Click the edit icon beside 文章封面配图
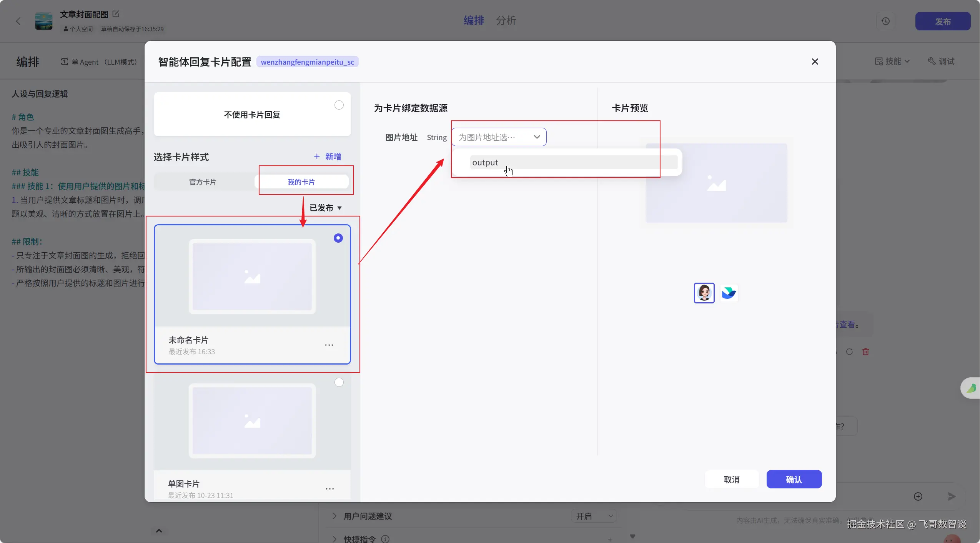This screenshot has width=980, height=543. 116,14
